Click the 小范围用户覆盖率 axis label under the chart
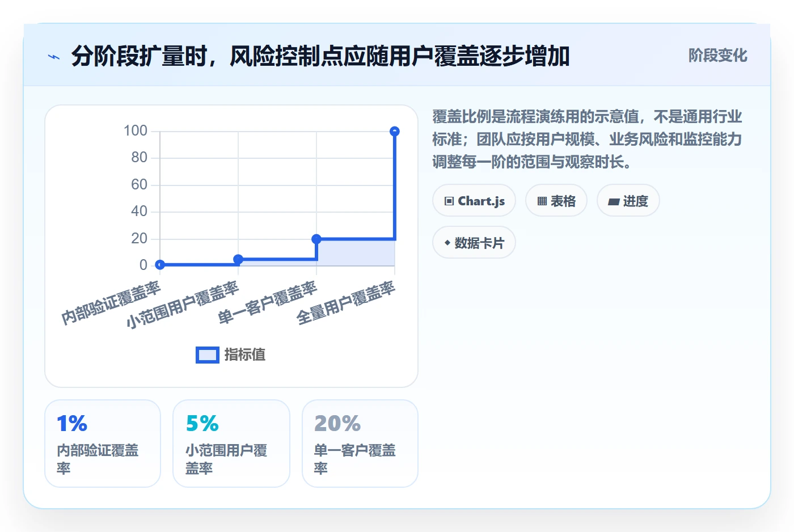794x532 pixels. (x=183, y=305)
